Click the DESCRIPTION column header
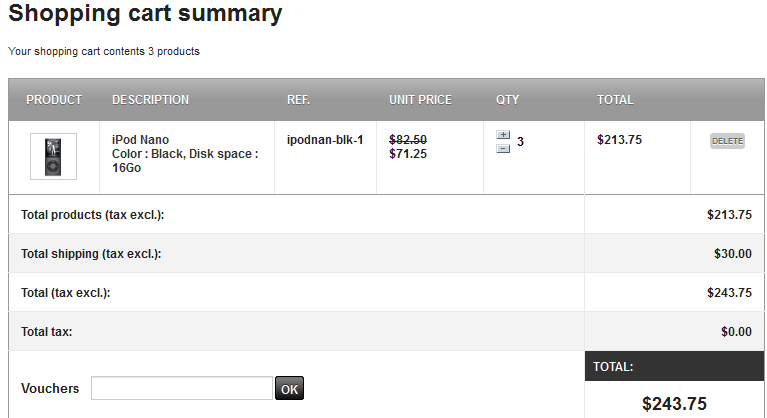Screen dimensions: 767x418 click(x=150, y=100)
